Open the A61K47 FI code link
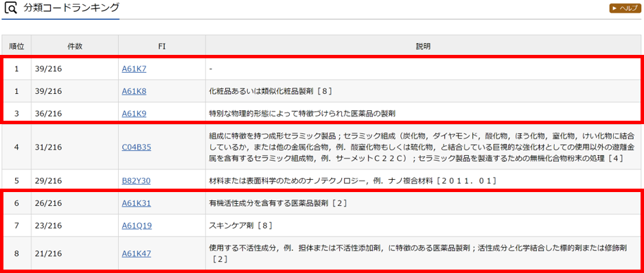This screenshot has height=273, width=644. point(136,254)
